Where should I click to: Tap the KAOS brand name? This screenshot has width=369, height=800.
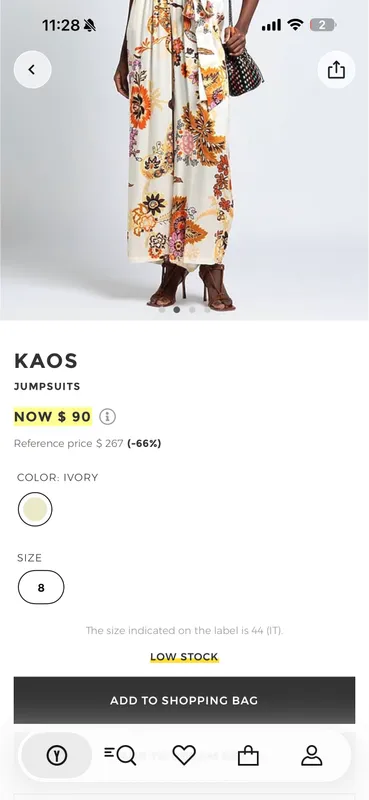pyautogui.click(x=46, y=361)
